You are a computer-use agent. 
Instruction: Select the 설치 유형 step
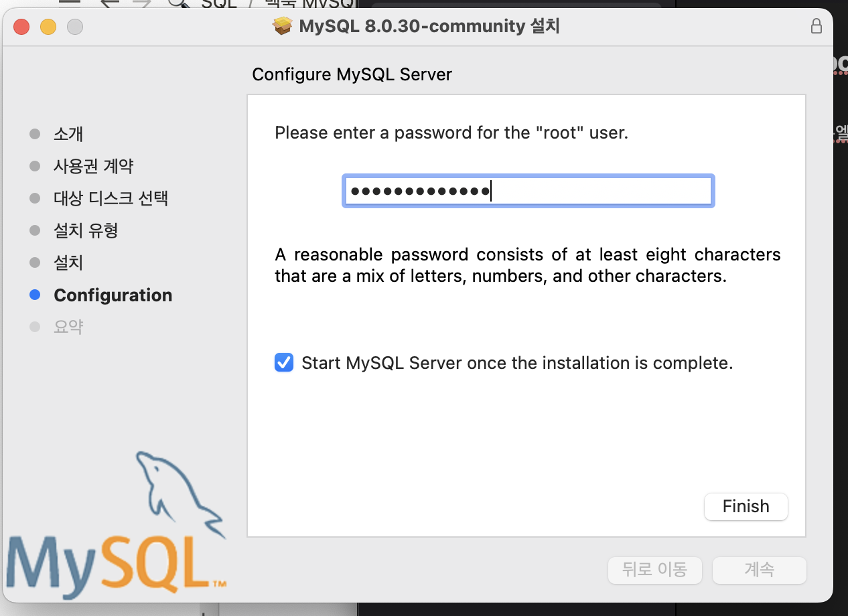[x=86, y=230]
